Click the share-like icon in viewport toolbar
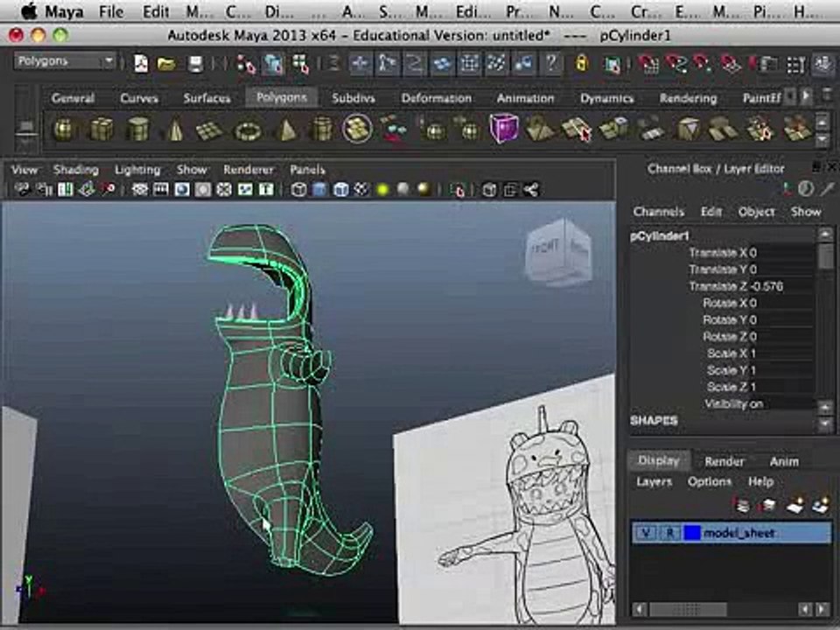 (531, 190)
